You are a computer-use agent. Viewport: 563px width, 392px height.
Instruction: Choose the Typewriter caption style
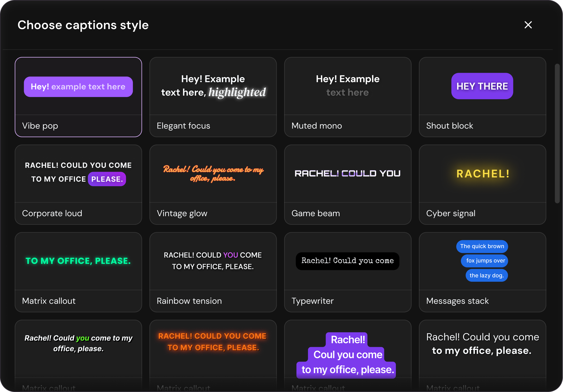point(348,272)
